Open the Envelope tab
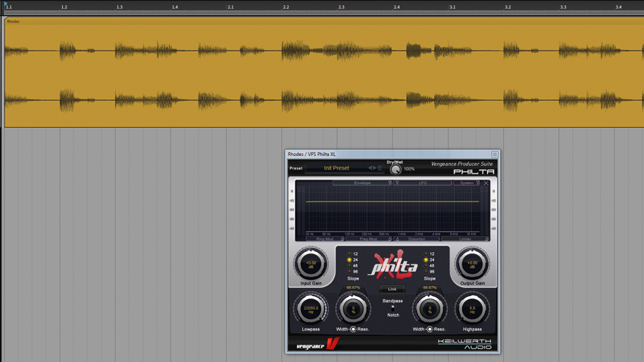The width and height of the screenshot is (644, 362). tap(362, 183)
